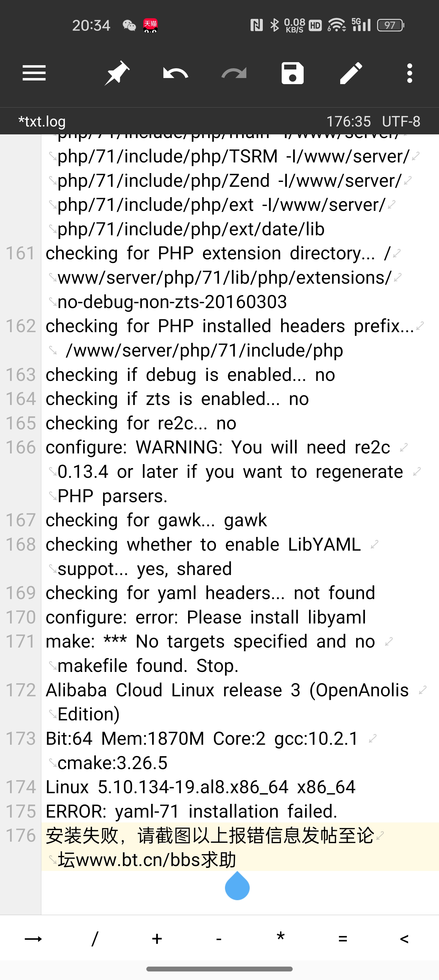Tap the *txt.log file name tab
This screenshot has width=439, height=980.
coord(42,122)
